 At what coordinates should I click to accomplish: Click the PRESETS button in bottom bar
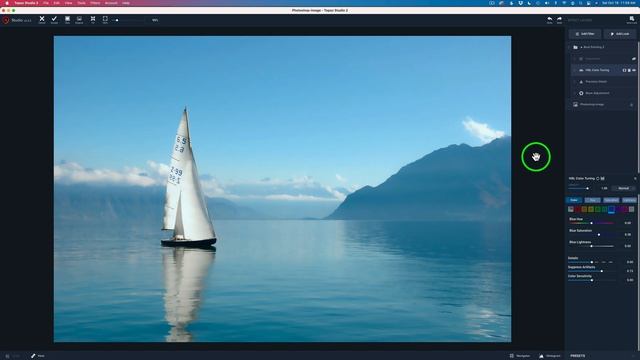click(x=578, y=356)
